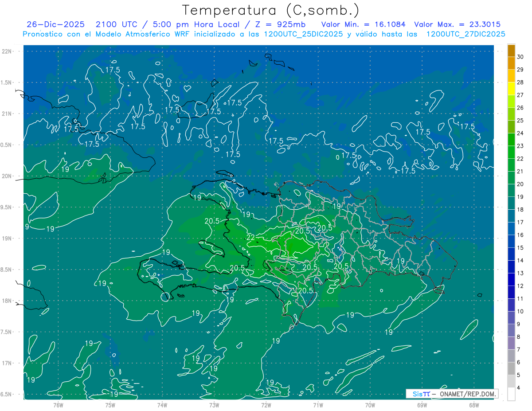Click the valid-until stamp "1200UTC_27DIC2025"

pyautogui.click(x=465, y=34)
